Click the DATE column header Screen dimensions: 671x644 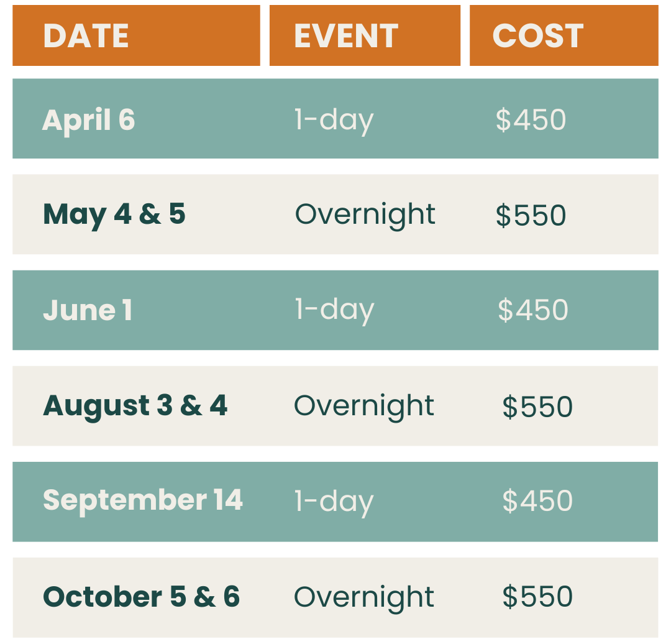click(x=136, y=35)
